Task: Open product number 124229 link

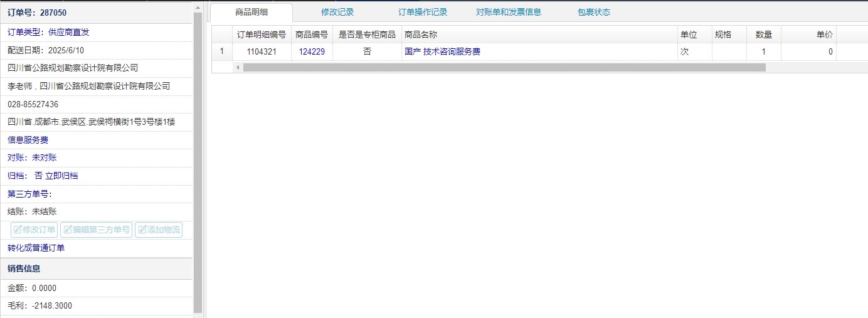Action: coord(312,52)
